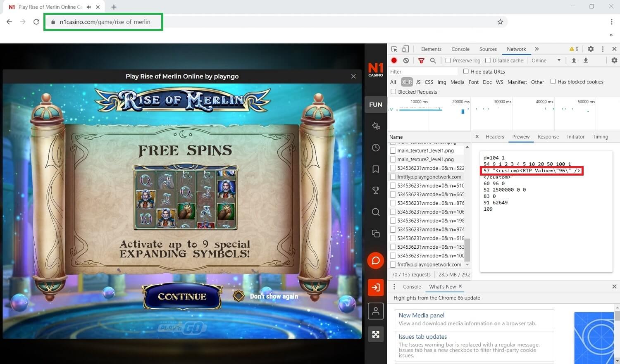Clear the network log with the clear icon
This screenshot has width=620, height=364.
point(406,60)
